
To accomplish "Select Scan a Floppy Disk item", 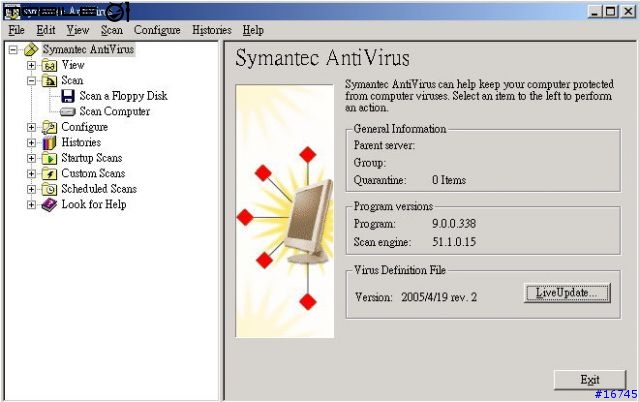I will [123, 96].
